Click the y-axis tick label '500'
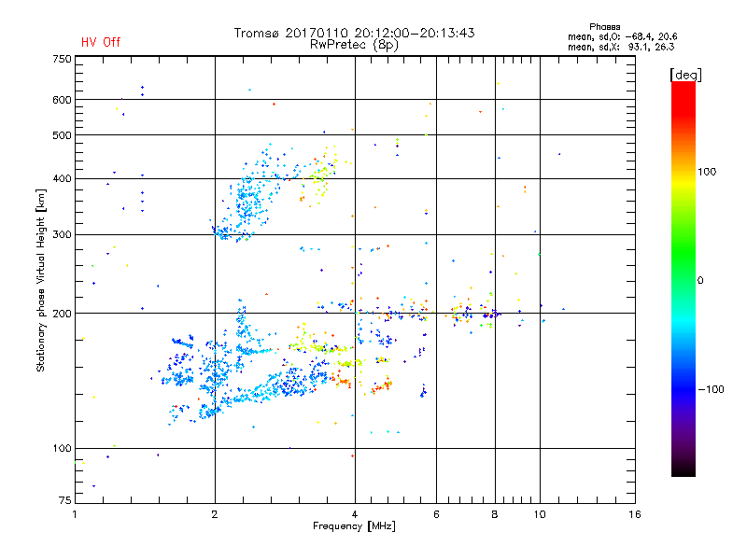This screenshot has width=747, height=560. coord(62,135)
